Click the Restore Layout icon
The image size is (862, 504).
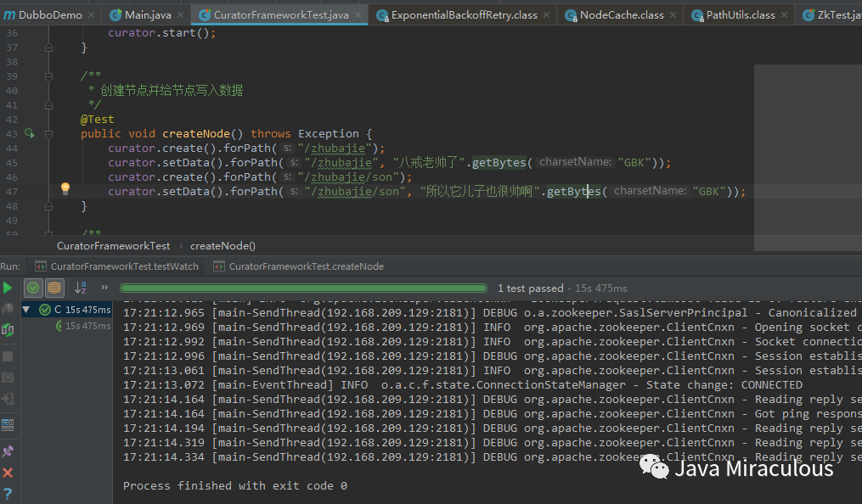(x=7, y=425)
